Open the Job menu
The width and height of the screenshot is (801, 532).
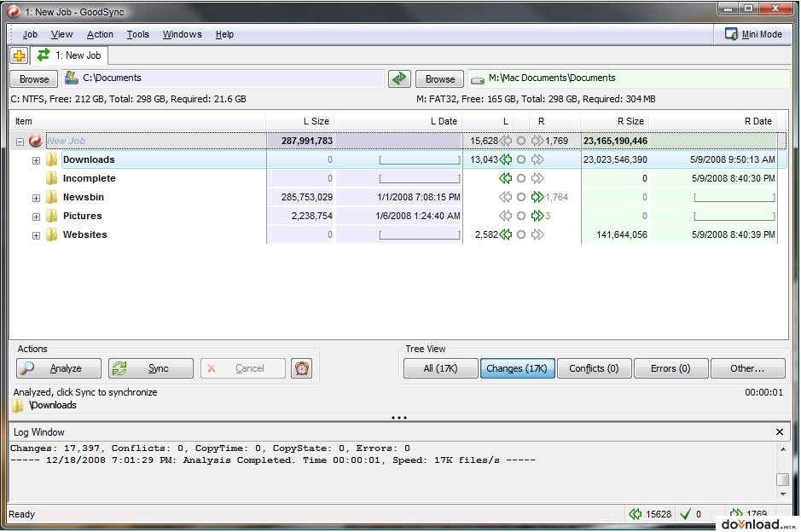(30, 34)
